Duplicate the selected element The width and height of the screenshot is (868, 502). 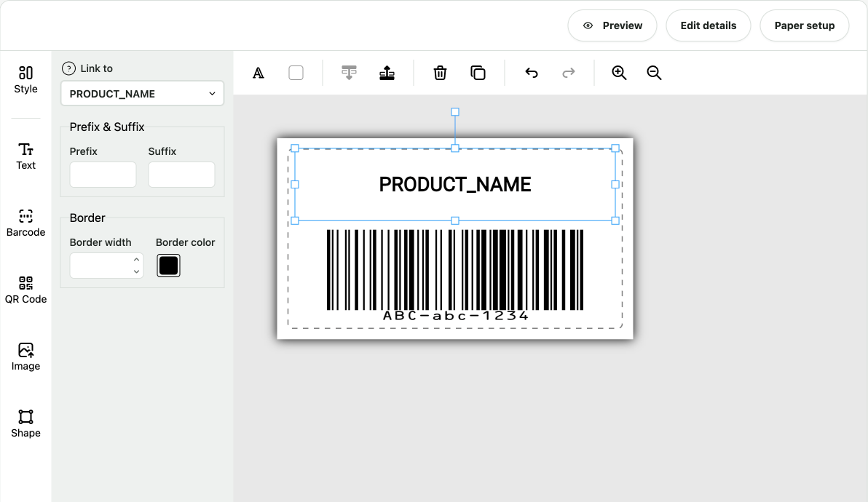click(478, 73)
